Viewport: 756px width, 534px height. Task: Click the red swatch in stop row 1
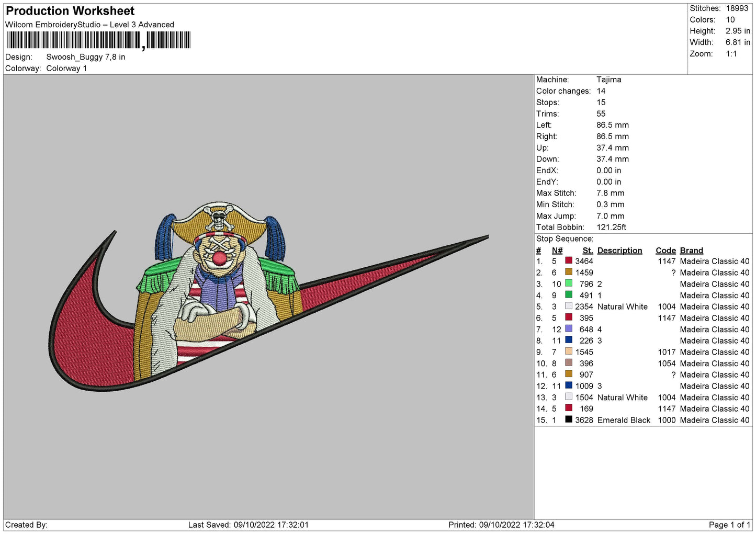[x=569, y=260]
